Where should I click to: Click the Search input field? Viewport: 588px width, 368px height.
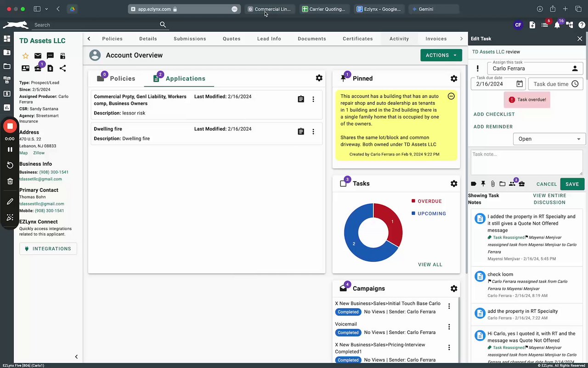[96, 25]
